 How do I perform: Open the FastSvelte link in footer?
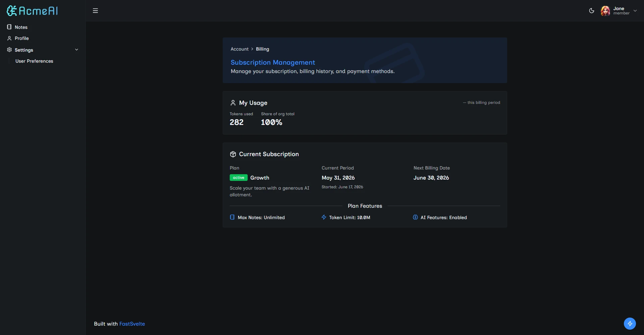tap(132, 324)
